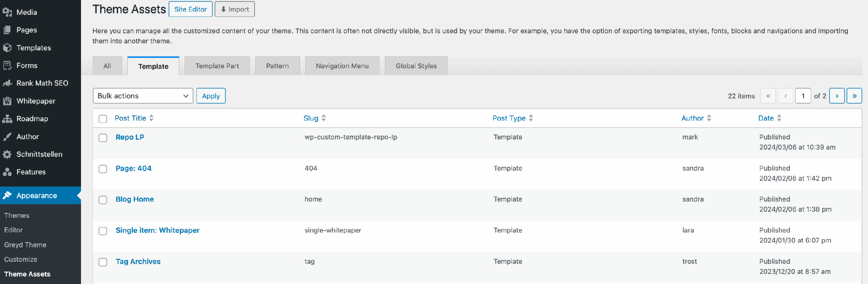The height and width of the screenshot is (284, 868).
Task: Click the Site Editor button
Action: 191,9
